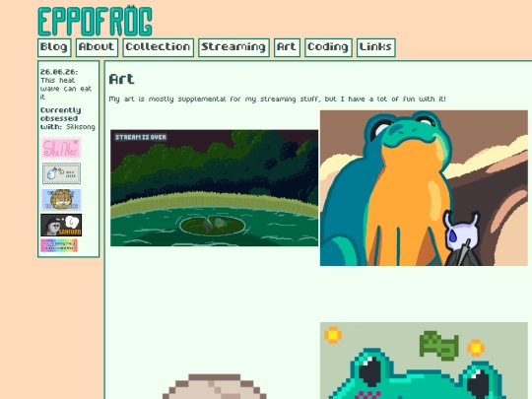Open the pixel frog with lily pad artwork
The height and width of the screenshot is (399, 532).
tap(424, 361)
